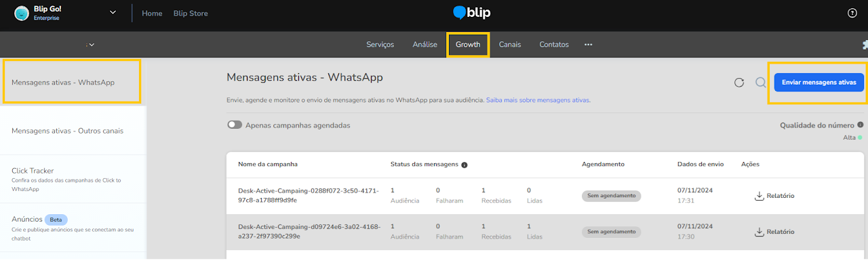Open the campaign search magnifier
This screenshot has height=265, width=868.
pos(761,83)
